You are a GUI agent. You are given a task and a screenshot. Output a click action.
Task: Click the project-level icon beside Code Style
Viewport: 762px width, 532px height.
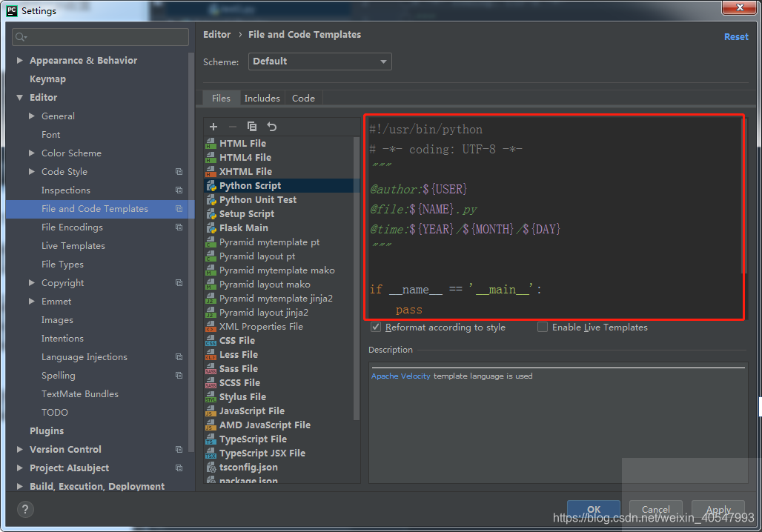[179, 171]
